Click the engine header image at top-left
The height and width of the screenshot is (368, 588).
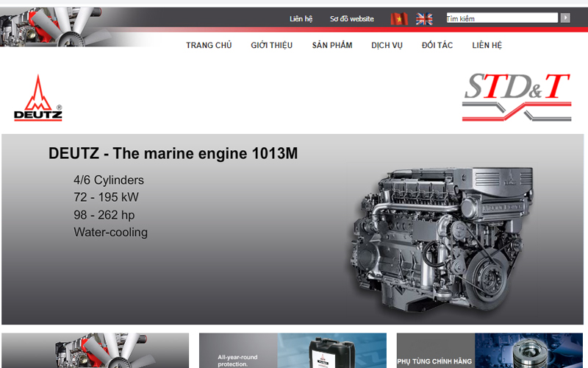click(57, 27)
